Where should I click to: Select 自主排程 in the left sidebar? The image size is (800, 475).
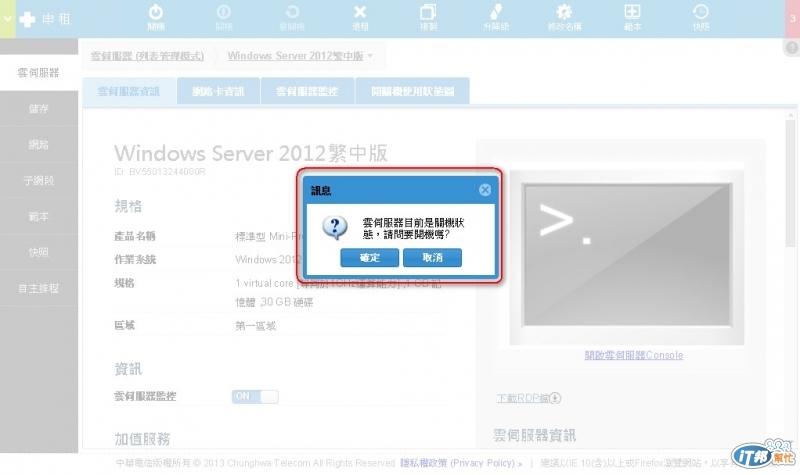click(x=39, y=288)
